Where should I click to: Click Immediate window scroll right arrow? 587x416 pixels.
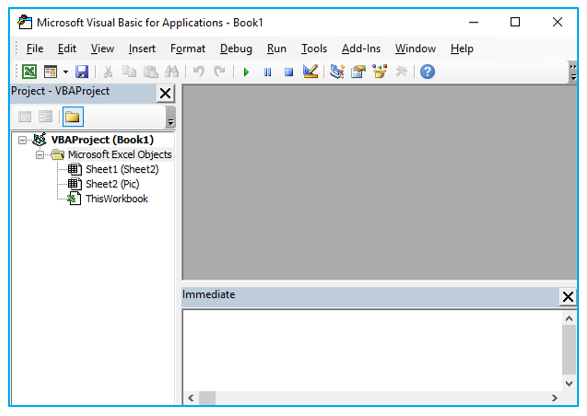pos(554,398)
